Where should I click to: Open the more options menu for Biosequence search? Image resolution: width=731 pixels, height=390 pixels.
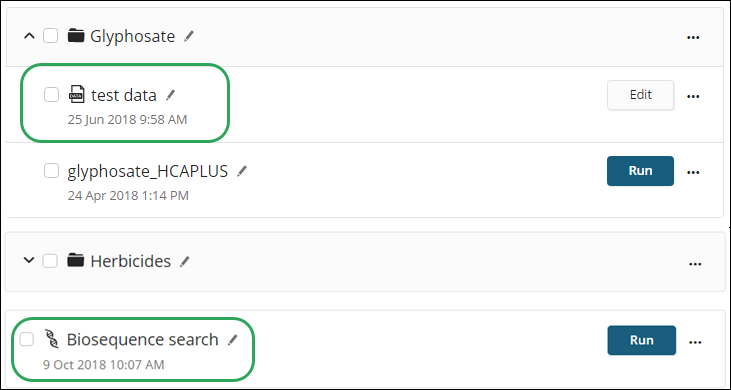[695, 342]
